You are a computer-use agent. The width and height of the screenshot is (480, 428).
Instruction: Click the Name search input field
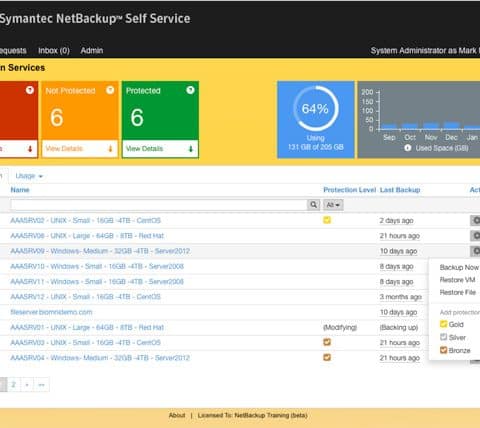tap(159, 205)
